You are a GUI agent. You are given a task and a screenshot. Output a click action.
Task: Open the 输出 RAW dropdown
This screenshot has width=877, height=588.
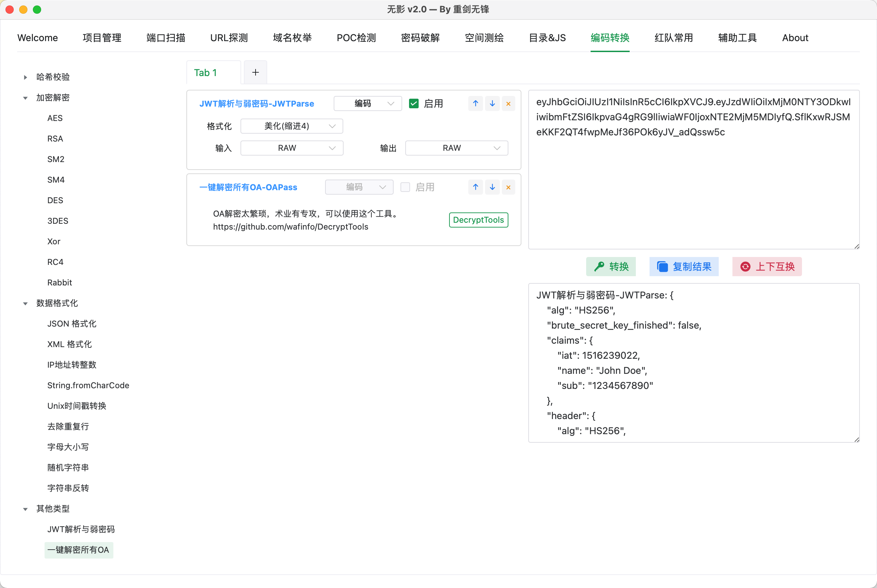pyautogui.click(x=456, y=148)
